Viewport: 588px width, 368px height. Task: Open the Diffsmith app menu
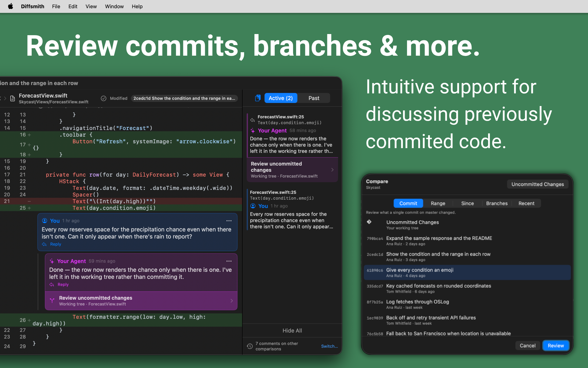tap(33, 6)
